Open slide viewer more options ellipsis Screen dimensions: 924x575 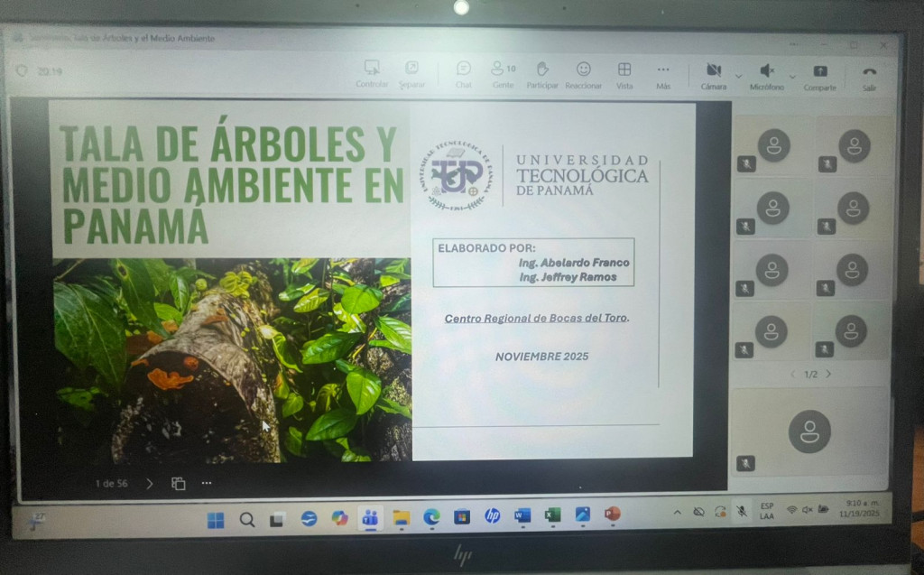click(207, 483)
